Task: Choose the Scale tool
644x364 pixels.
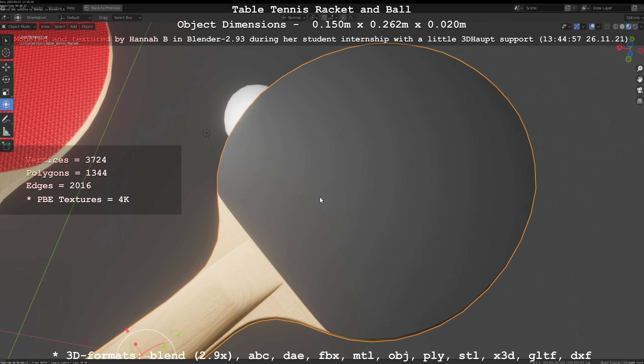Action: tap(6, 92)
